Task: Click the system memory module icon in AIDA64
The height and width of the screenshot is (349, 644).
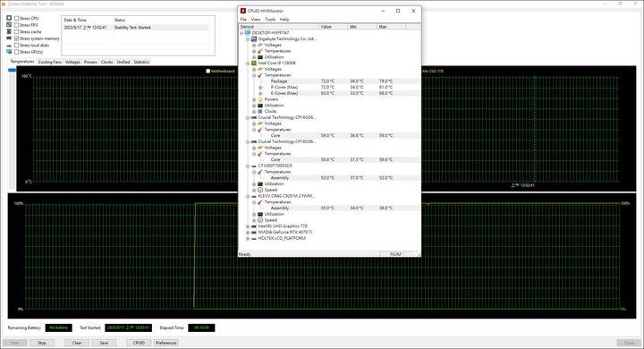Action: coord(9,38)
